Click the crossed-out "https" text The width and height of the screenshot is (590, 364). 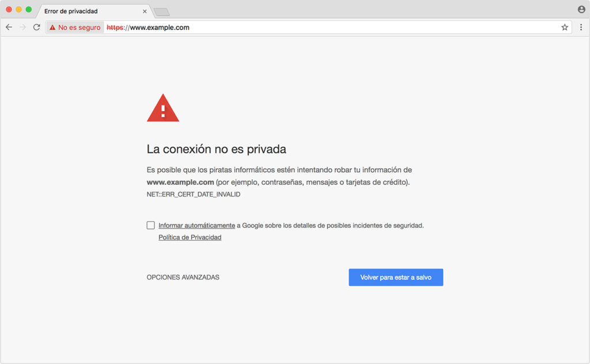point(114,26)
